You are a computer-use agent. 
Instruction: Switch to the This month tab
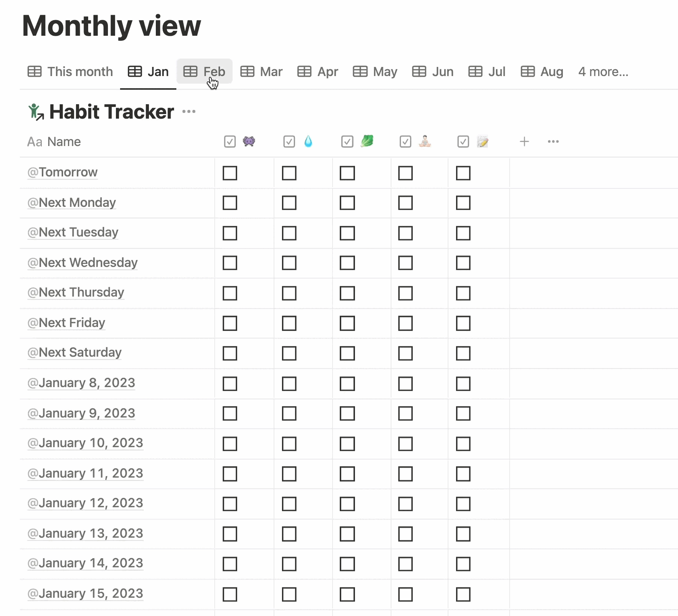point(70,71)
